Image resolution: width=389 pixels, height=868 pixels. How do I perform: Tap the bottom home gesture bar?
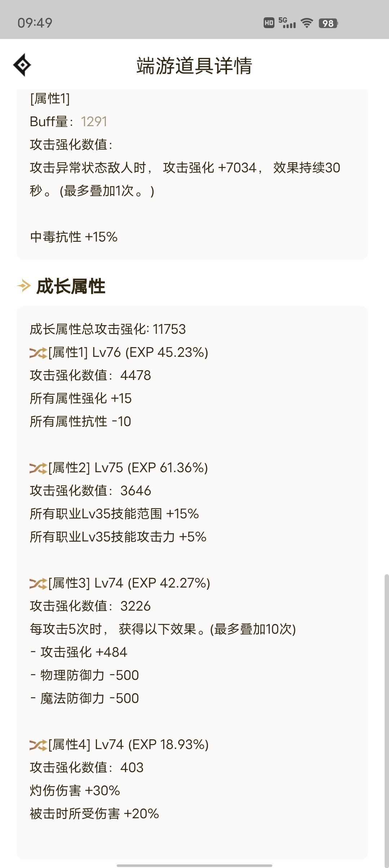pyautogui.click(x=194, y=865)
